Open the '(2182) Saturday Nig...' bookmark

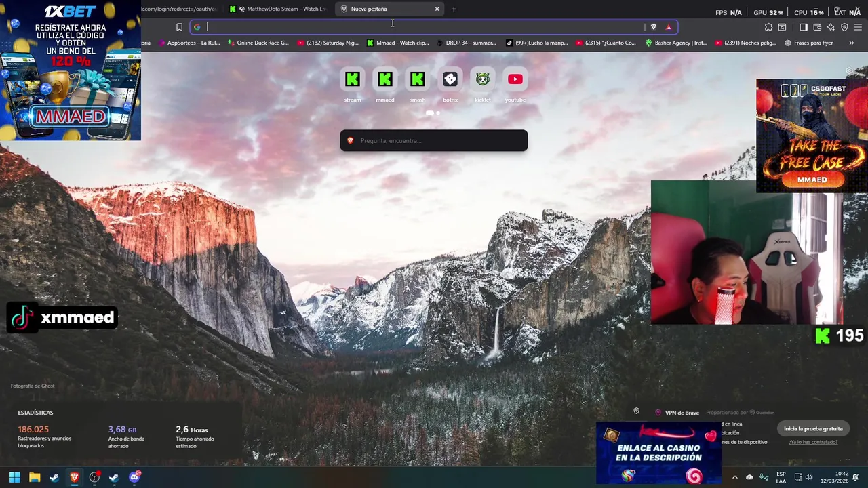pyautogui.click(x=328, y=43)
